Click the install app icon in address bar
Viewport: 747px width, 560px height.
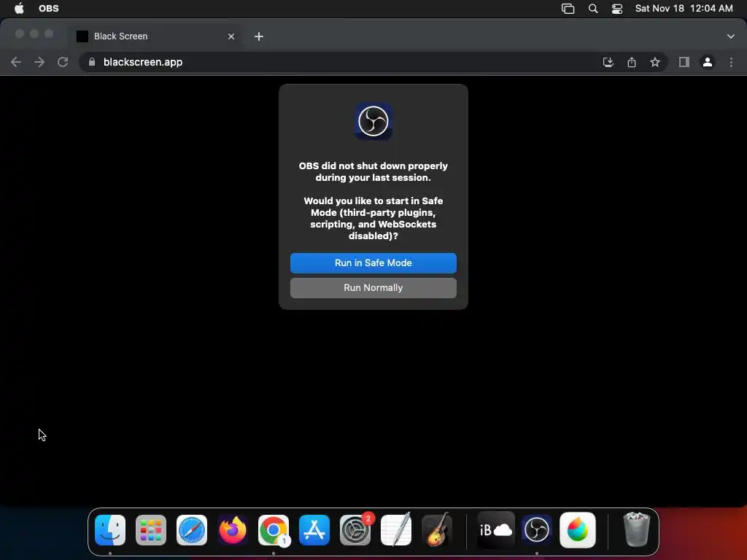tap(608, 62)
